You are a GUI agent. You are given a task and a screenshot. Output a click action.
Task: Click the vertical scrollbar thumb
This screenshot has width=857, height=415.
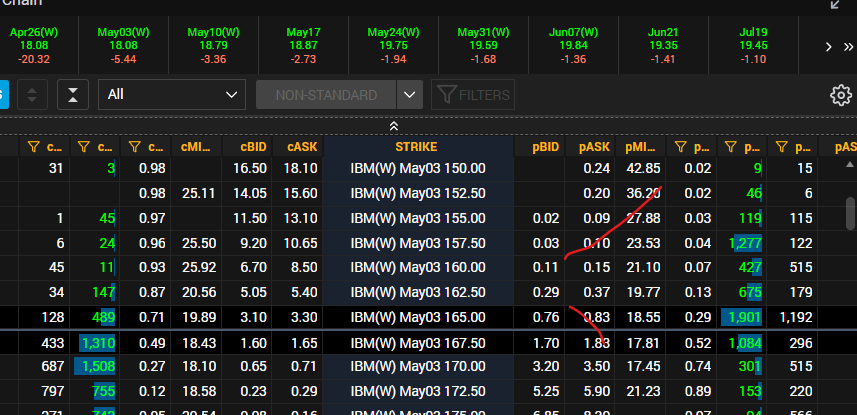pos(850,213)
